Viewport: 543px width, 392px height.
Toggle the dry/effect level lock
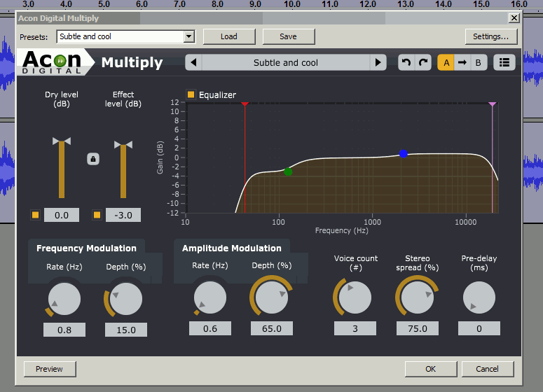[x=93, y=159]
